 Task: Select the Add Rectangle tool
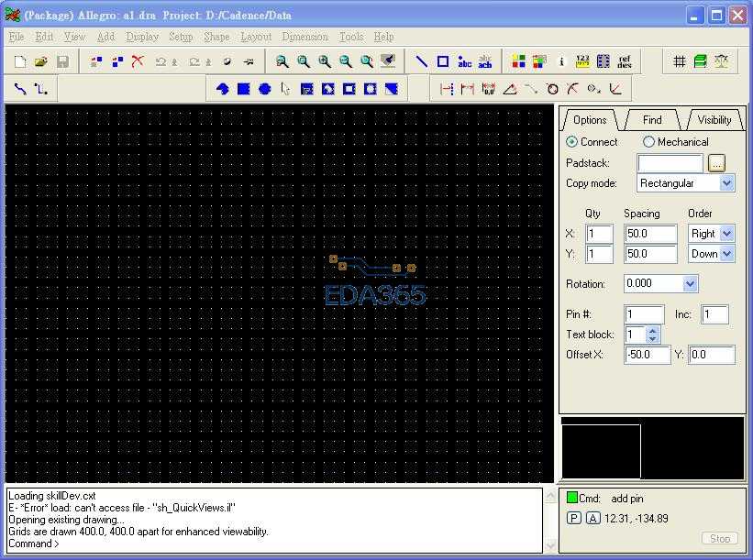tap(443, 61)
